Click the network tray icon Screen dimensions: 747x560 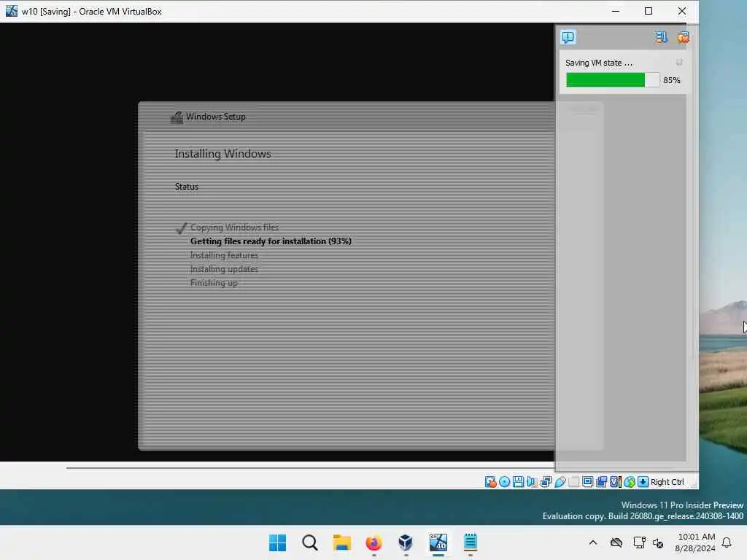pyautogui.click(x=639, y=542)
